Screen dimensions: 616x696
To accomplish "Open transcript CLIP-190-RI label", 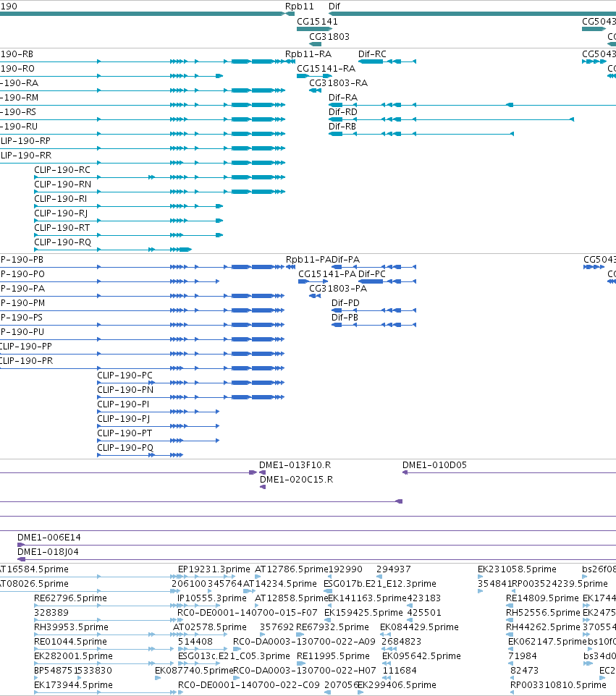I will (60, 198).
